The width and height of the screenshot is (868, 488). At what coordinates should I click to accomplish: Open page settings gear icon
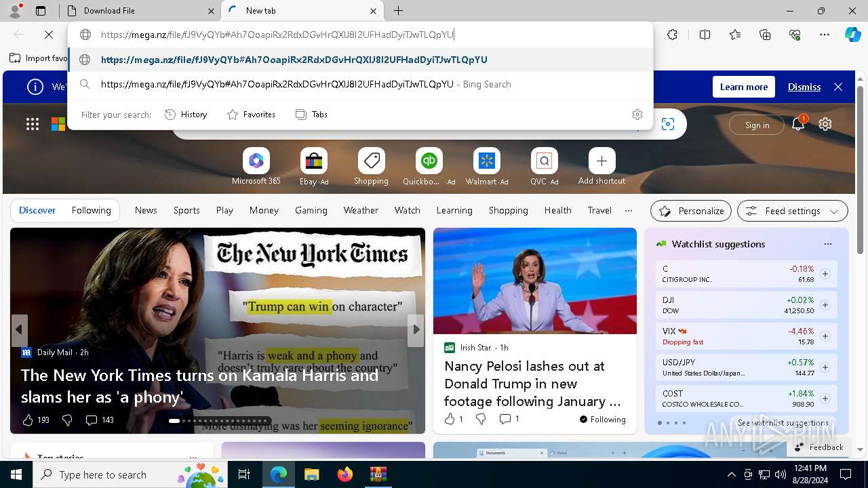coord(825,124)
